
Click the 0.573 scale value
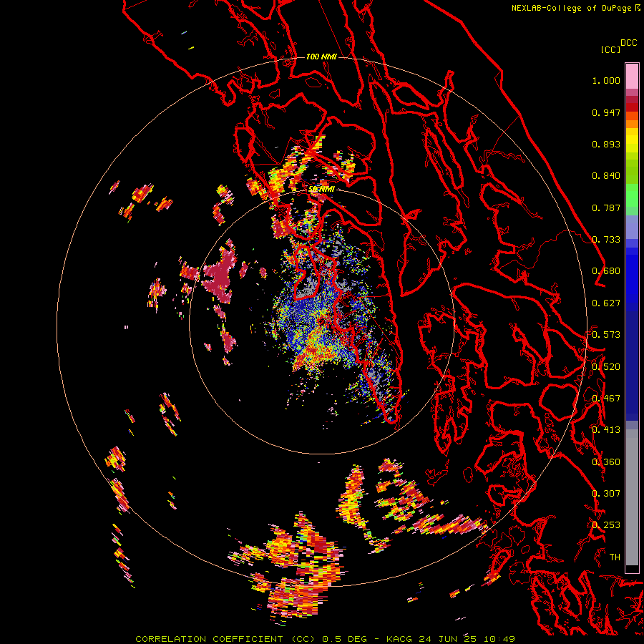[x=606, y=335]
